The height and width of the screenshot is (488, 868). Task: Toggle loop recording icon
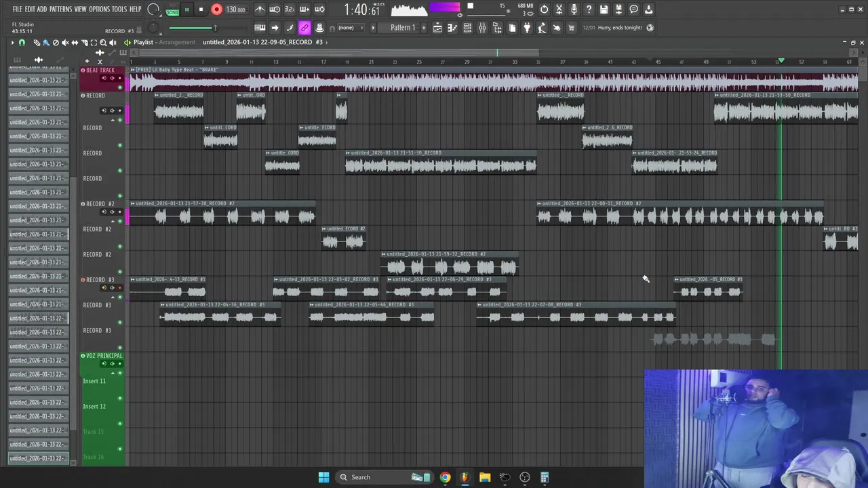point(319,9)
